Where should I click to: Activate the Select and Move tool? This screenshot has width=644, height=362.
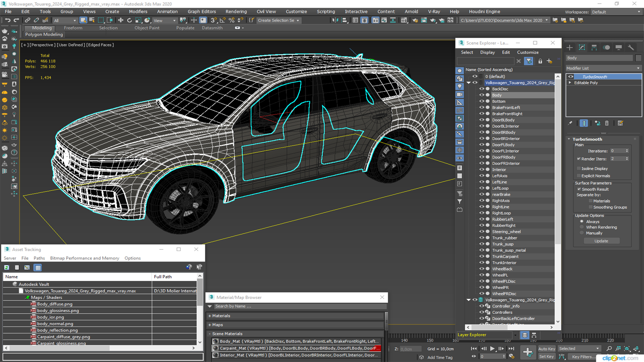121,20
